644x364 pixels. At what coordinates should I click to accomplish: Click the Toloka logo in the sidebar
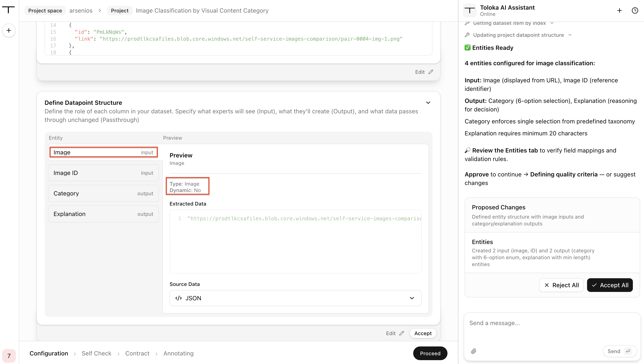[x=9, y=10]
